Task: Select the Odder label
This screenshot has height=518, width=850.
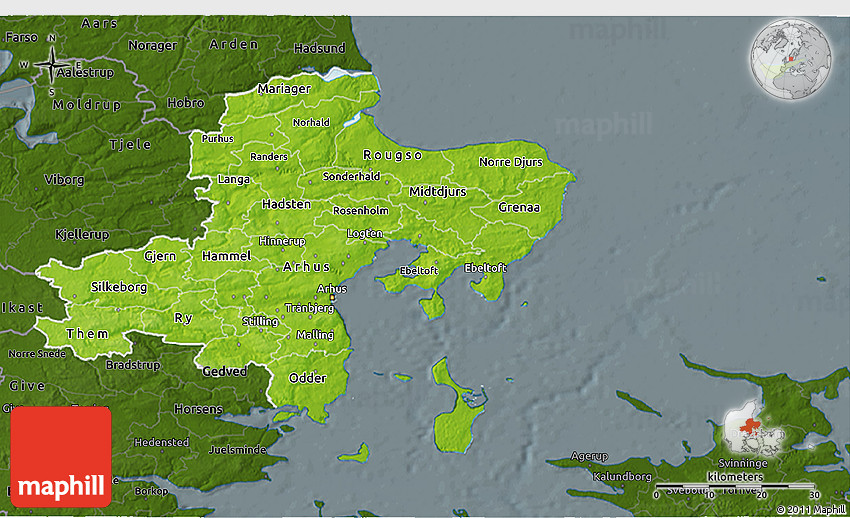Action: point(307,379)
